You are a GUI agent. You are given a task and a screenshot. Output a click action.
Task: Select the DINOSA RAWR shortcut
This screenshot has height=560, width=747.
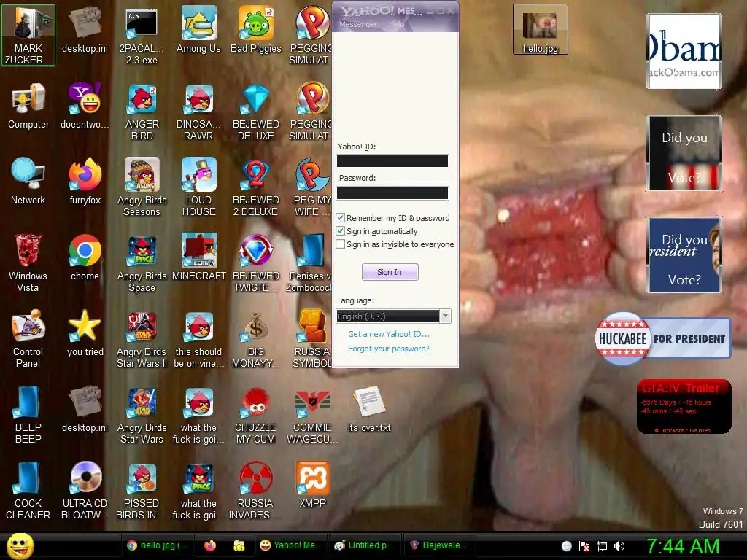[198, 112]
